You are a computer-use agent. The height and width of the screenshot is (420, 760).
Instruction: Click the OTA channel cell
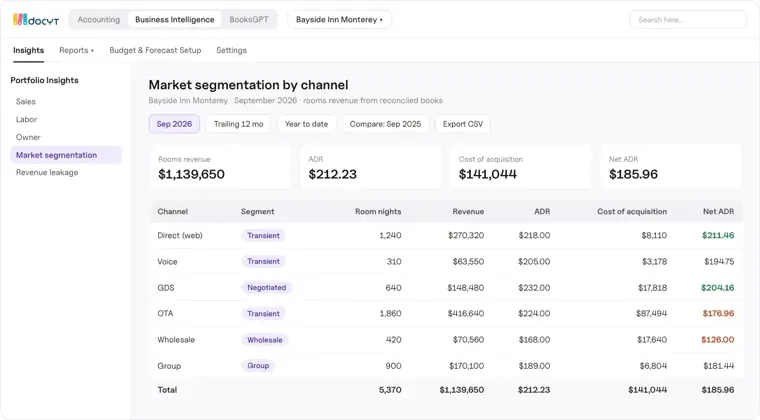coord(165,313)
